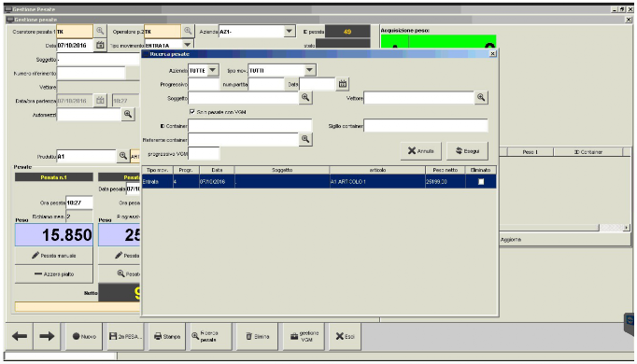
Task: Open Vettore lookup magnifier in search dialog
Action: [x=481, y=97]
